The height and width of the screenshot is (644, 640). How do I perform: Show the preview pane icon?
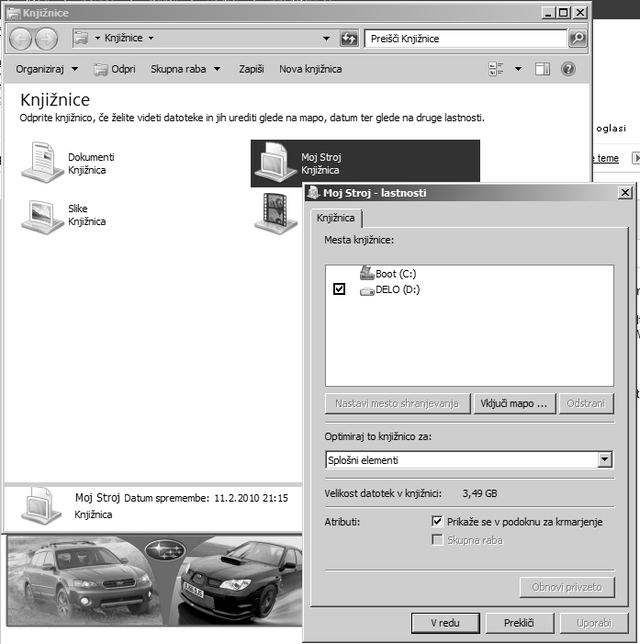[x=542, y=69]
